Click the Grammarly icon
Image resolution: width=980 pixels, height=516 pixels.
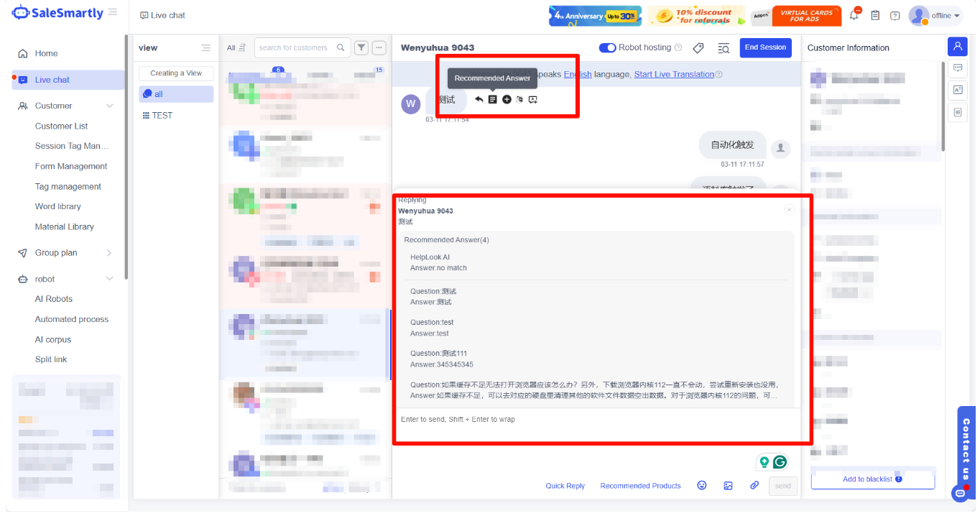780,462
